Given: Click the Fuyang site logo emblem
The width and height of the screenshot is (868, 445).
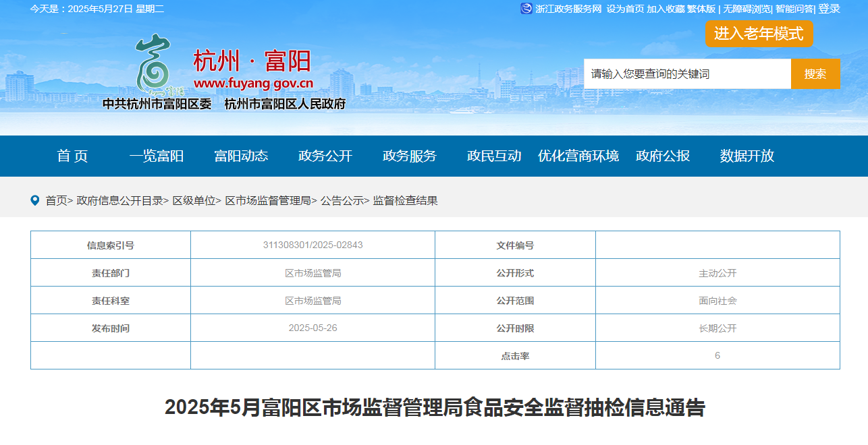Looking at the screenshot, I should [x=153, y=65].
